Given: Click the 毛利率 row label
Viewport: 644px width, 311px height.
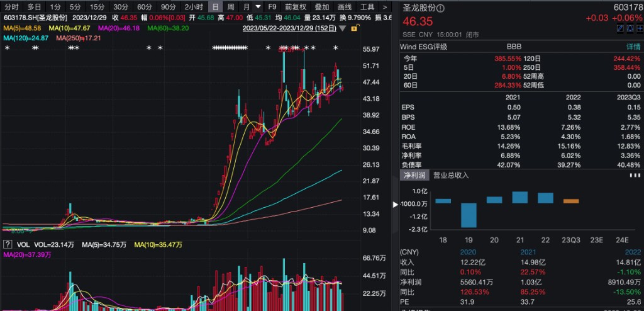Looking at the screenshot, I should 411,146.
